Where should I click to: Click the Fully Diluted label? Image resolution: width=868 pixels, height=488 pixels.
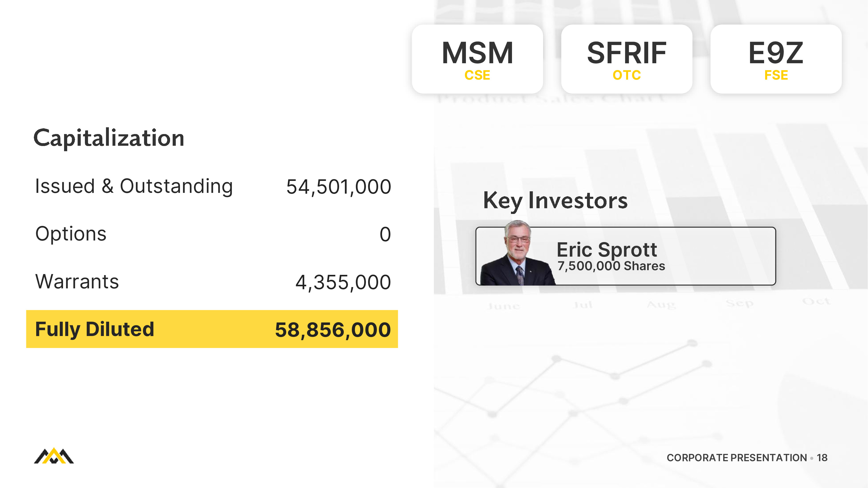tap(94, 329)
